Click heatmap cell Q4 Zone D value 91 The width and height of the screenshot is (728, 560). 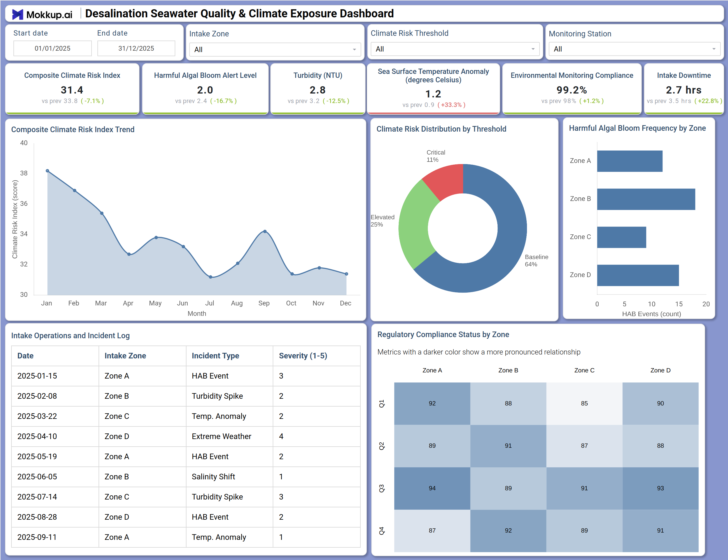click(x=660, y=530)
